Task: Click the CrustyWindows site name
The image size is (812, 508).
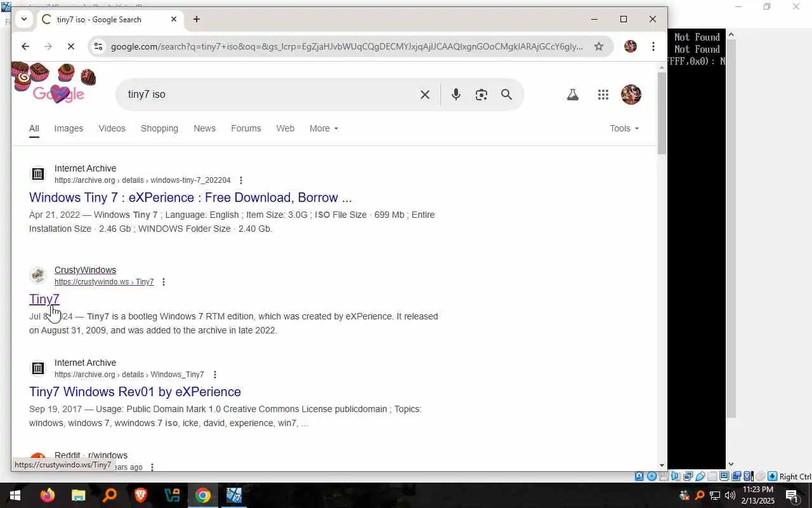Action: [85, 270]
